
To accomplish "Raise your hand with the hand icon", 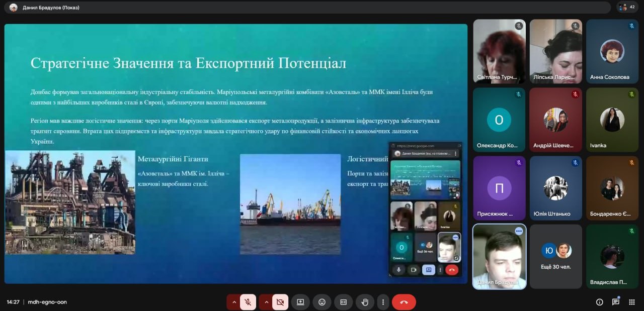I will click(x=365, y=302).
